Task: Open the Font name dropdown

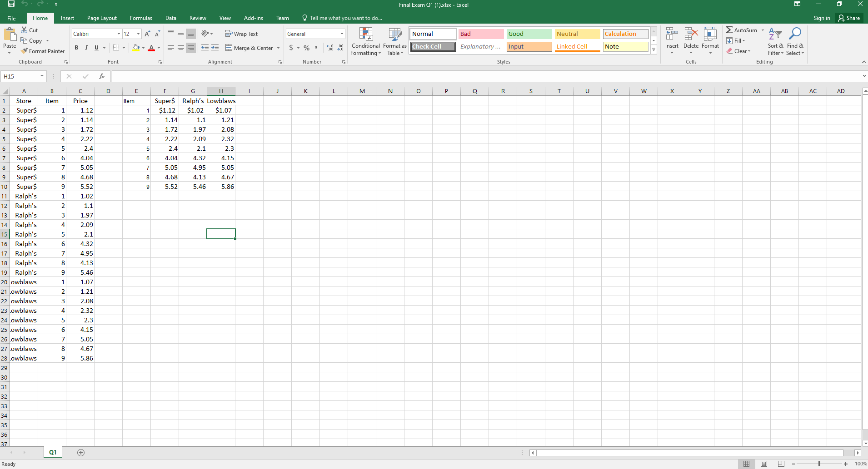Action: click(x=119, y=34)
